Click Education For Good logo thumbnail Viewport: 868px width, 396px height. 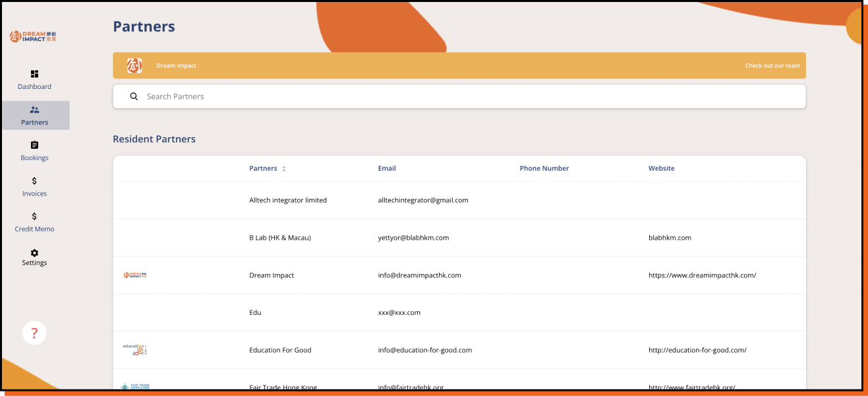(x=135, y=350)
